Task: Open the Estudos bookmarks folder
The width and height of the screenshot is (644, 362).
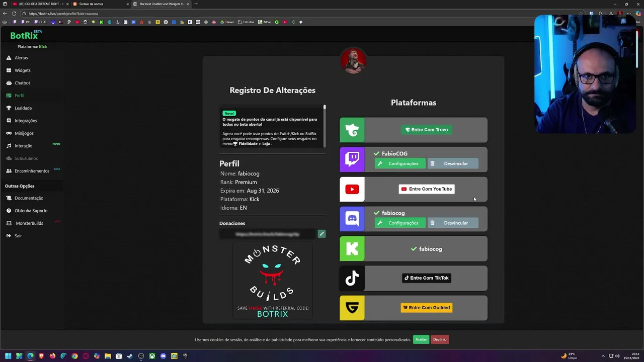Action: click(247, 22)
